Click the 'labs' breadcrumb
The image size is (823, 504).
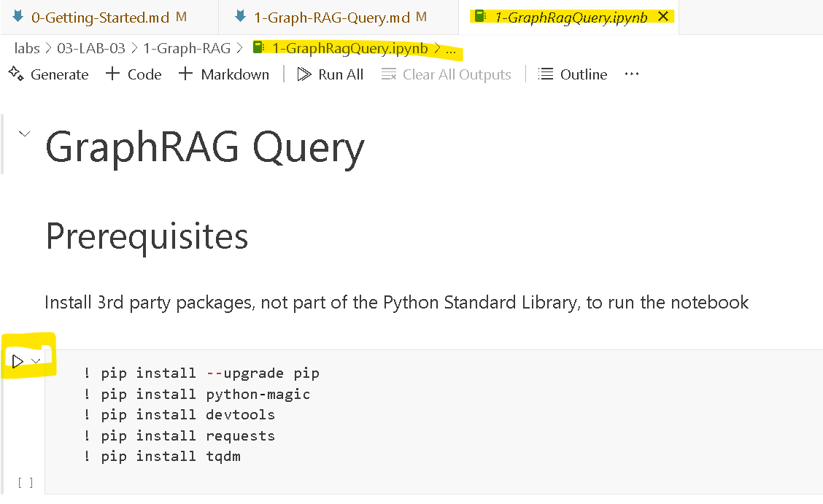(x=27, y=48)
